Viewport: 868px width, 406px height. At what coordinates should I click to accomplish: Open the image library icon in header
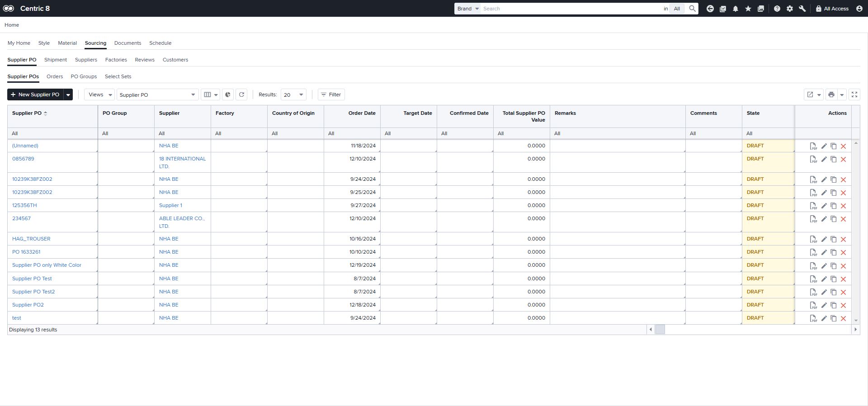click(761, 9)
